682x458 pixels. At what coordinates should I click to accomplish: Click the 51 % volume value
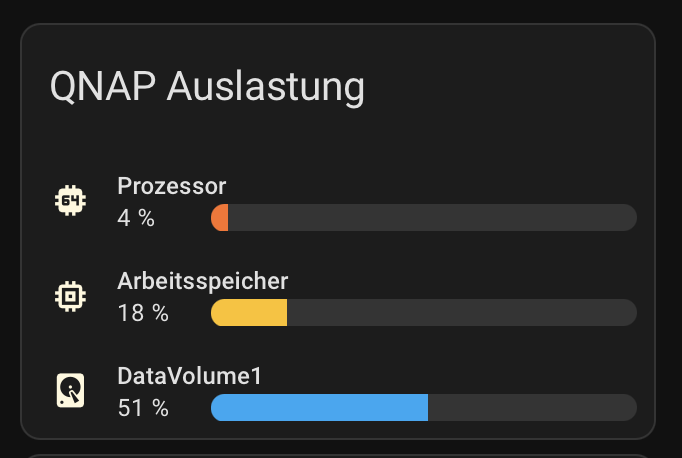click(143, 408)
